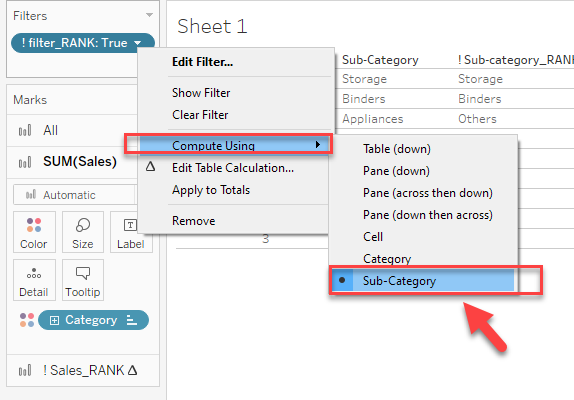The width and height of the screenshot is (574, 400).
Task: Click the color dots icon beside Category pill
Action: tap(27, 320)
